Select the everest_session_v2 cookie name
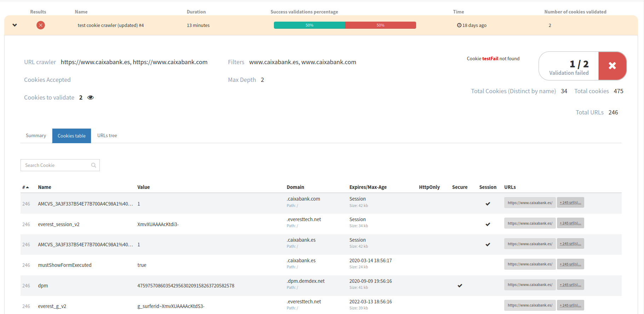The width and height of the screenshot is (644, 314). click(x=59, y=224)
